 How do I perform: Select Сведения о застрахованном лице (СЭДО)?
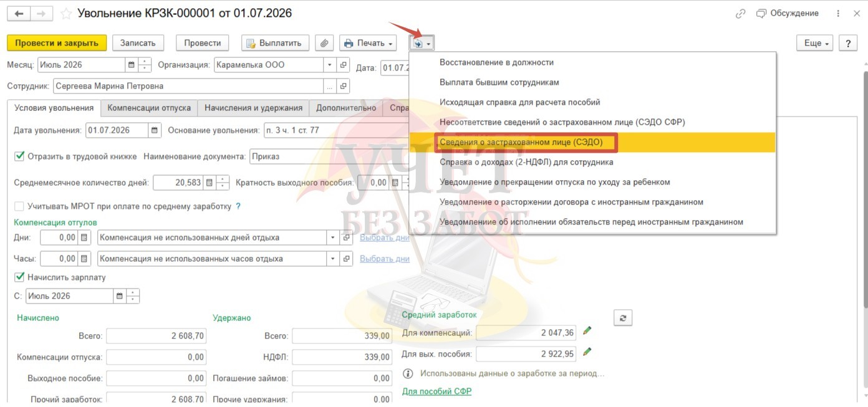[521, 142]
